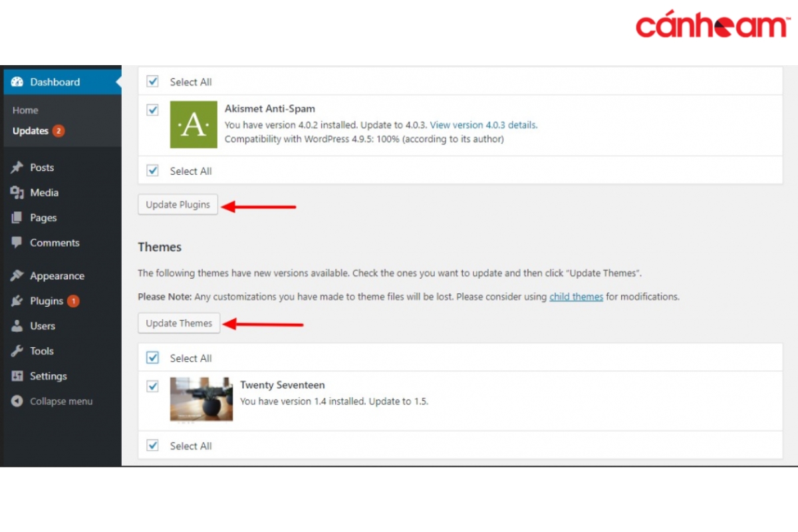This screenshot has width=798, height=532.
Task: Open the Media library icon
Action: click(17, 193)
